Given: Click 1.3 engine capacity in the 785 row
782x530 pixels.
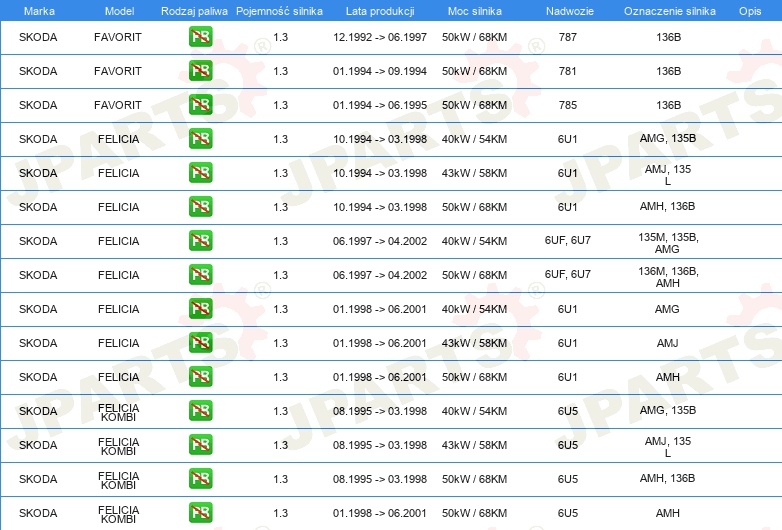Looking at the screenshot, I should 281,105.
